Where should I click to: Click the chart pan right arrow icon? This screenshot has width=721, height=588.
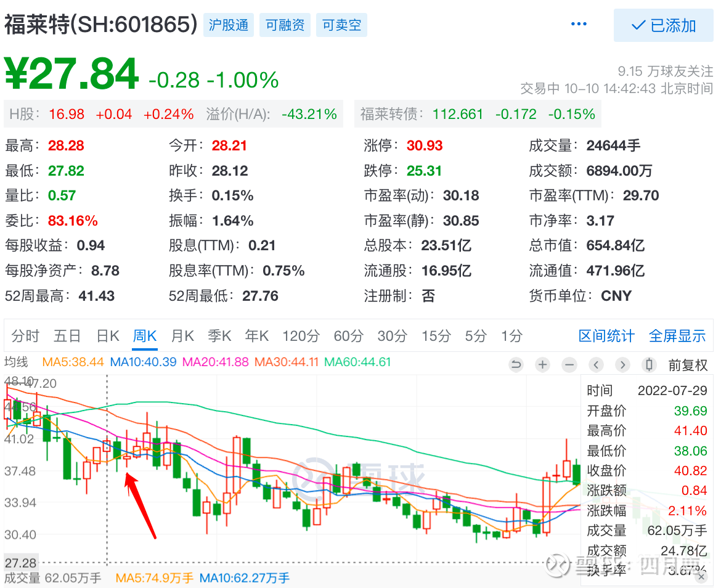(x=622, y=365)
